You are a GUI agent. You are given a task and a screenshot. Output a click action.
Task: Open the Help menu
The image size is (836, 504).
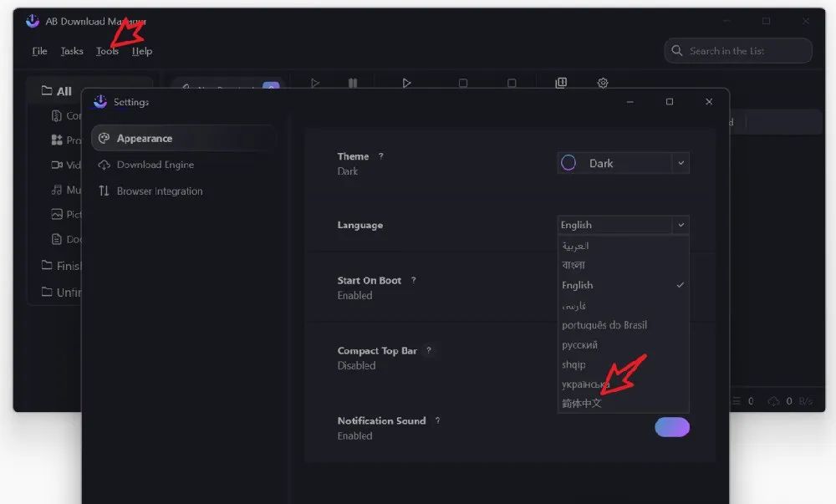(x=142, y=51)
